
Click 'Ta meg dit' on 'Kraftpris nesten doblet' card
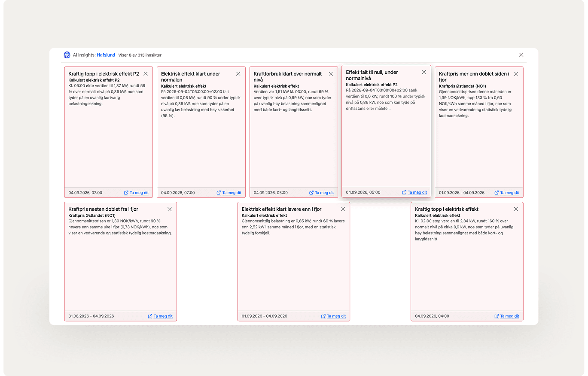tap(160, 316)
